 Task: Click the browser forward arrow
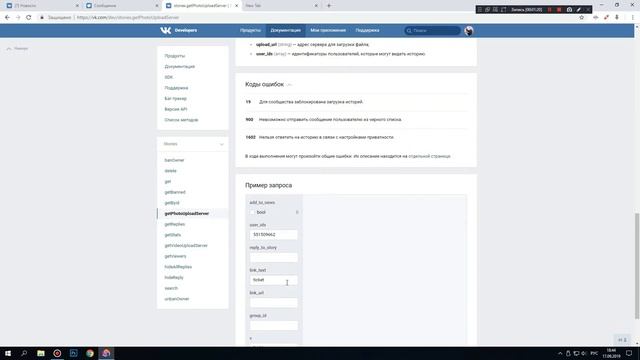point(18,18)
